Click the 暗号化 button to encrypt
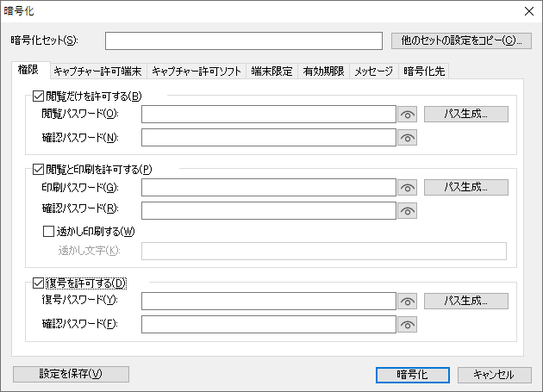This screenshot has height=392, width=543. coord(412,374)
